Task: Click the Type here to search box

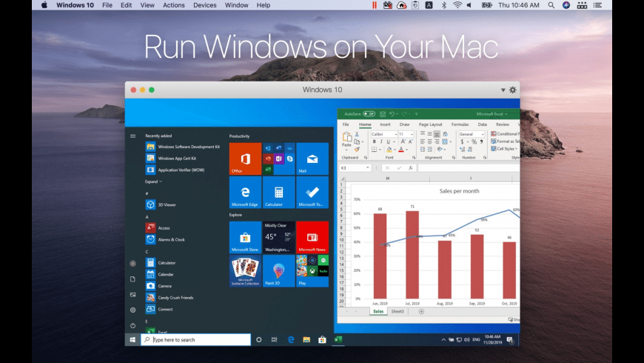Action: coord(195,339)
